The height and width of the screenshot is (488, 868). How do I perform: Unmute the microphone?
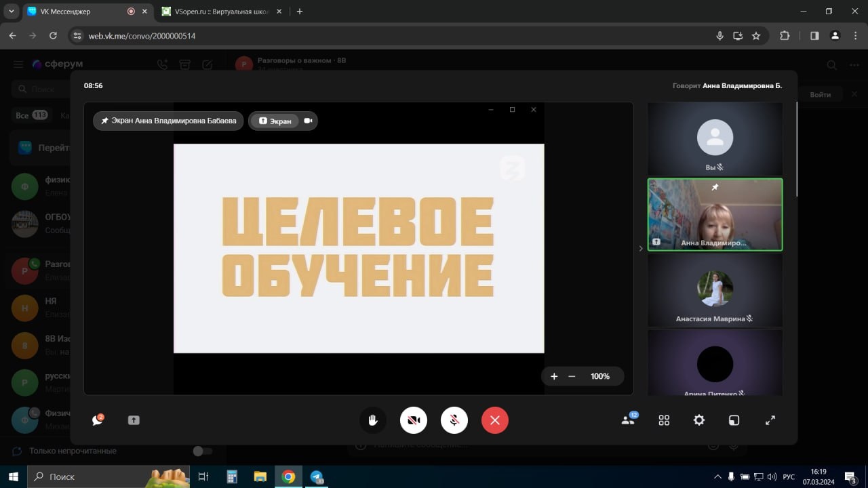454,420
